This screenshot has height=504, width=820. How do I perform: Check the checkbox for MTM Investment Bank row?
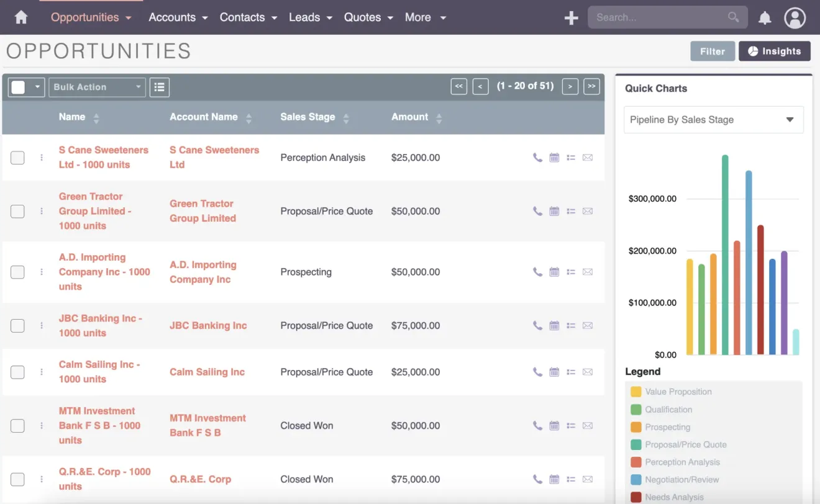pyautogui.click(x=17, y=426)
